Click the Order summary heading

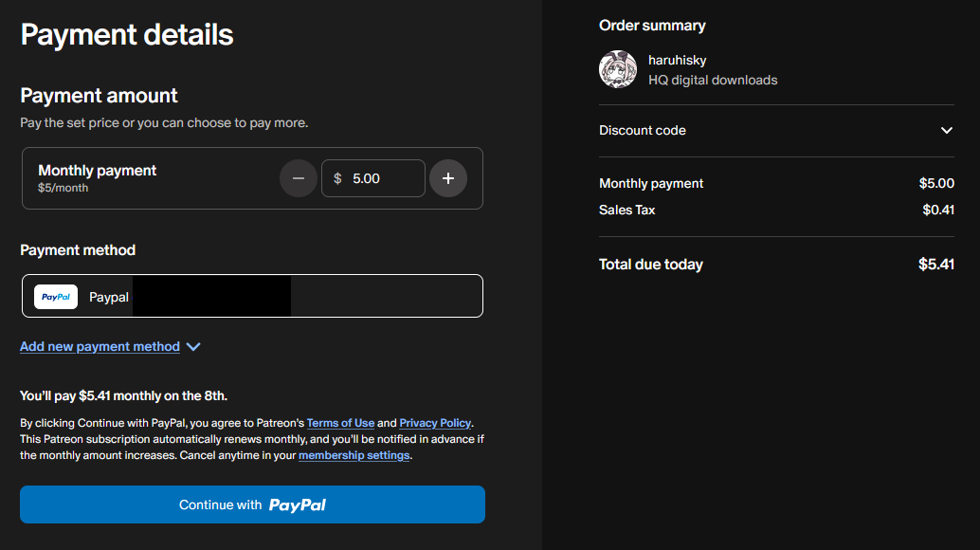(x=652, y=26)
